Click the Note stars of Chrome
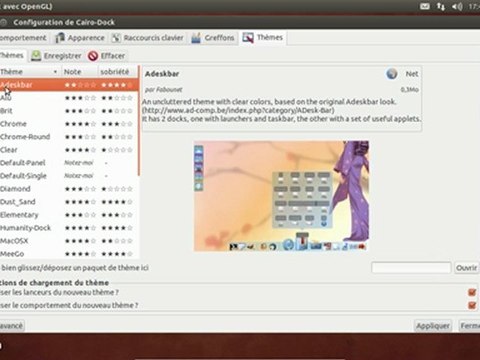The image size is (480, 360). [x=80, y=124]
